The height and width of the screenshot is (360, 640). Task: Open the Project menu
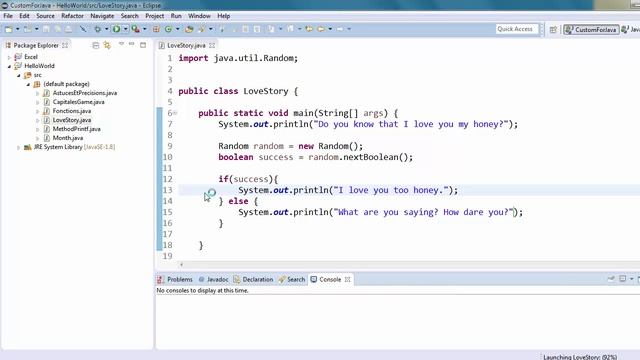(155, 16)
